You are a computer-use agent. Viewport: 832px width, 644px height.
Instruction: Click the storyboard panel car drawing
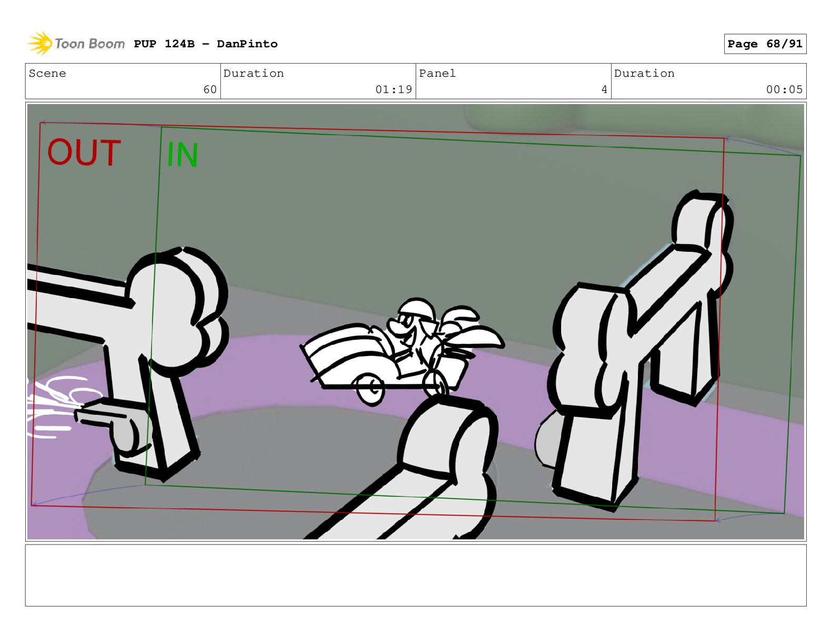[402, 351]
